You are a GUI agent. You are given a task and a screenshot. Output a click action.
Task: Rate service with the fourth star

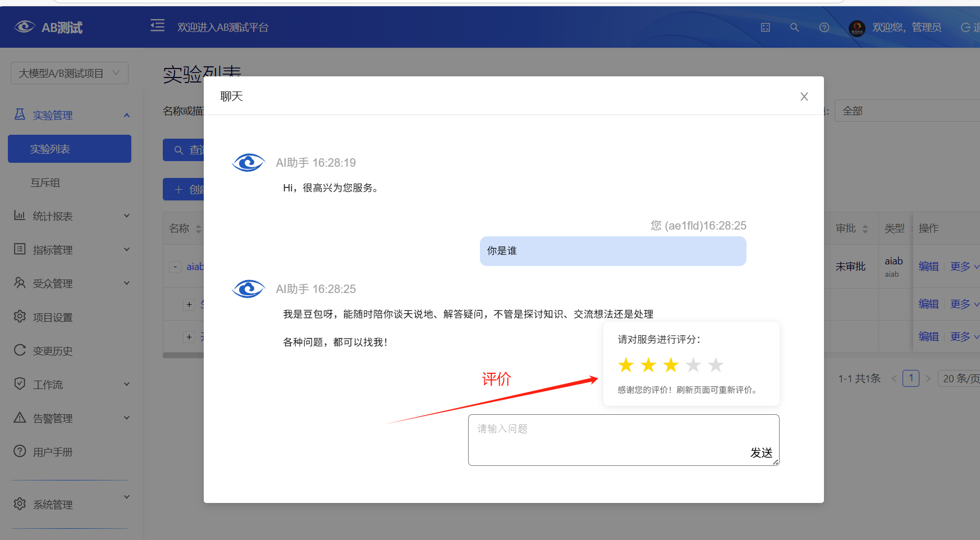(x=693, y=365)
